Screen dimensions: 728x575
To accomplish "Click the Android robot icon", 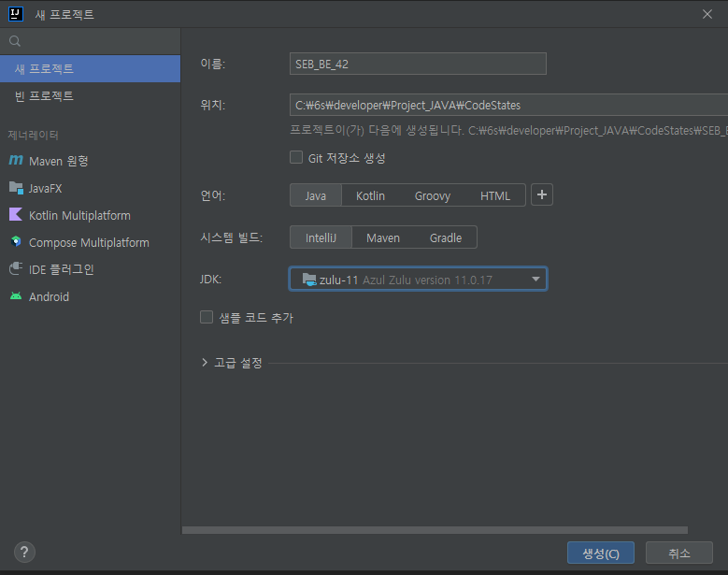I will pyautogui.click(x=16, y=295).
